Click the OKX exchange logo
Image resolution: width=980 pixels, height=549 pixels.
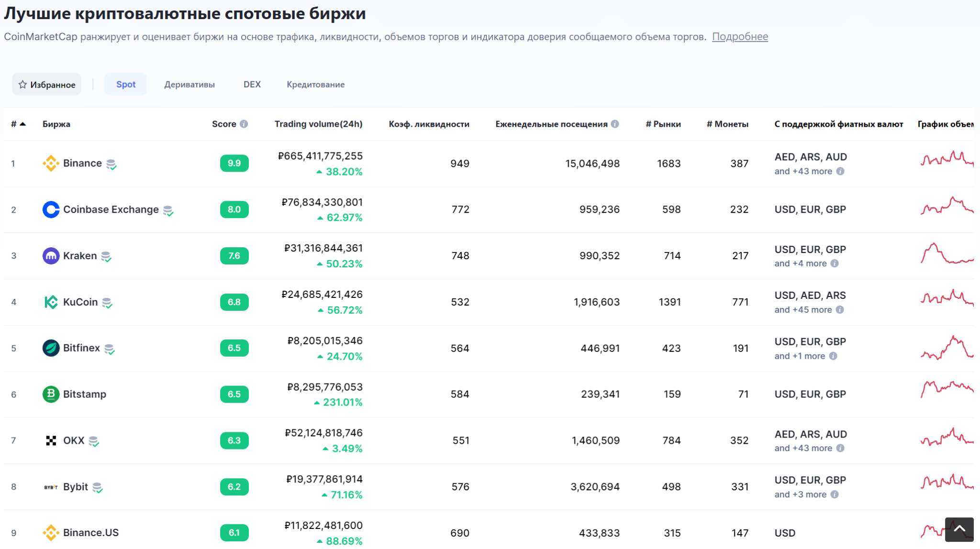pyautogui.click(x=51, y=440)
